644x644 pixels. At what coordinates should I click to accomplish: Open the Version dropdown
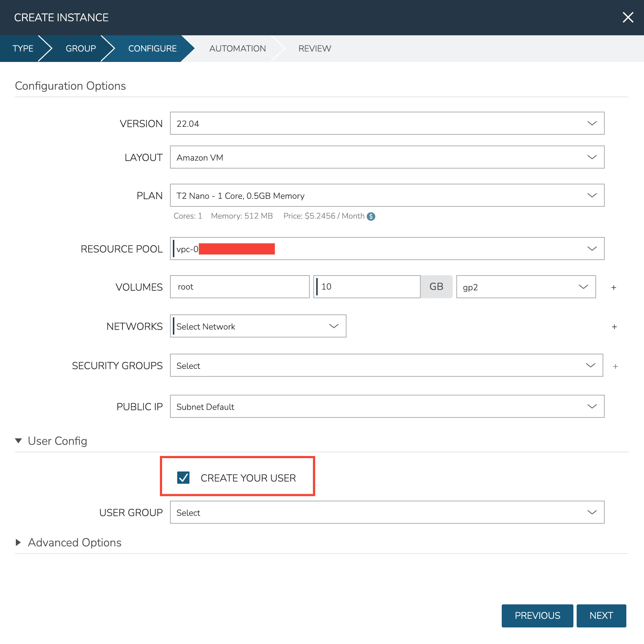387,124
